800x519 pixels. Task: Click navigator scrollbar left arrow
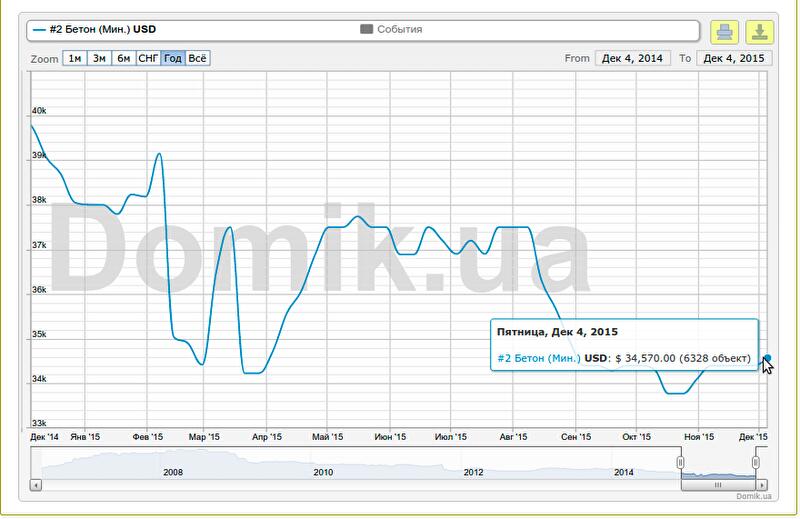[x=36, y=485]
